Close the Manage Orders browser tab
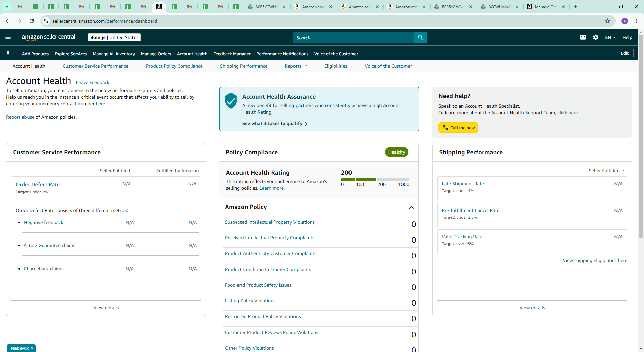The height and width of the screenshot is (352, 644). coord(563,7)
